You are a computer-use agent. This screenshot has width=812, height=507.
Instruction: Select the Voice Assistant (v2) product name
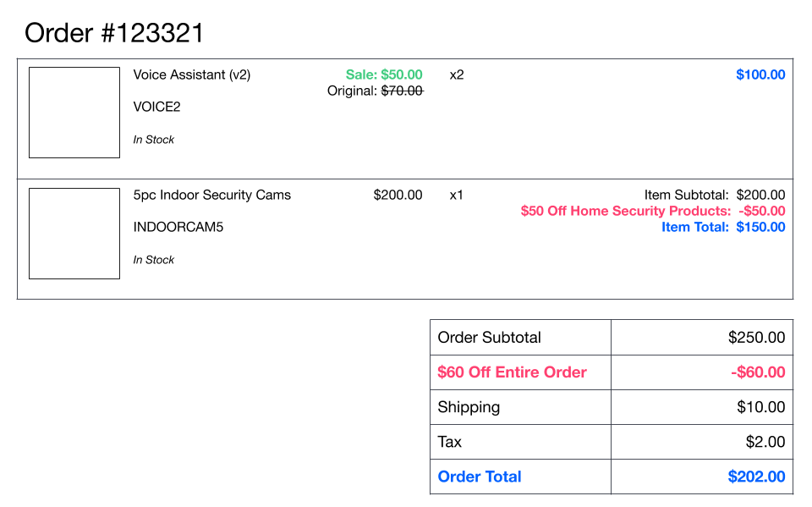coord(192,74)
